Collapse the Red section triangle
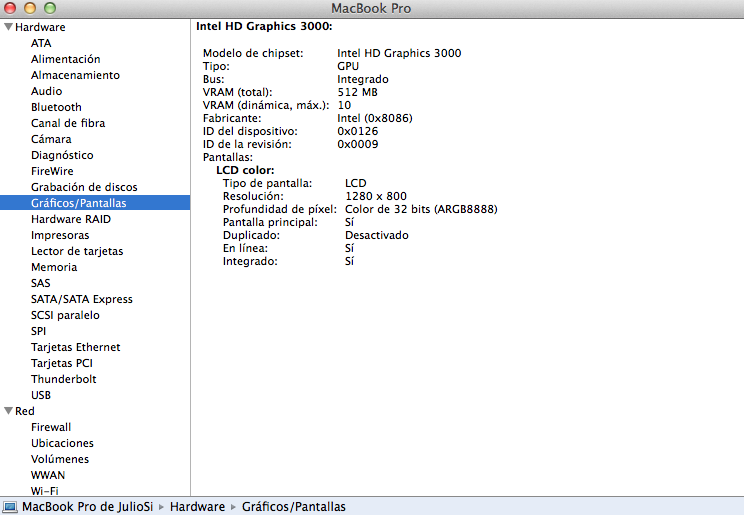This screenshot has width=744, height=515. (8, 411)
